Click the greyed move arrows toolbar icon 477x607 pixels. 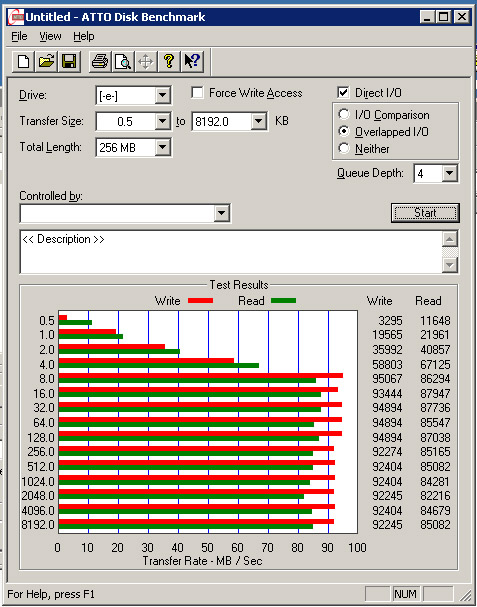(146, 62)
